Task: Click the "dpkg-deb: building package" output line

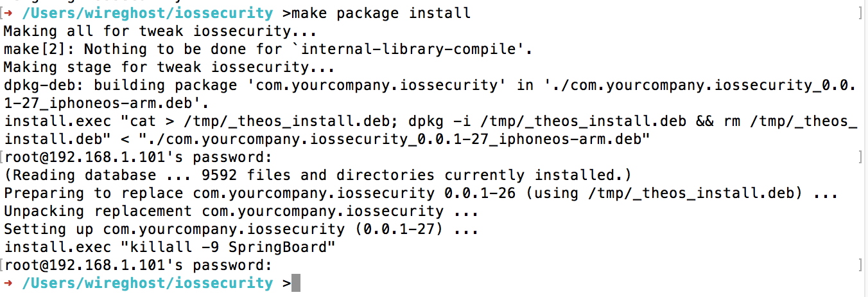Action: coord(429,85)
